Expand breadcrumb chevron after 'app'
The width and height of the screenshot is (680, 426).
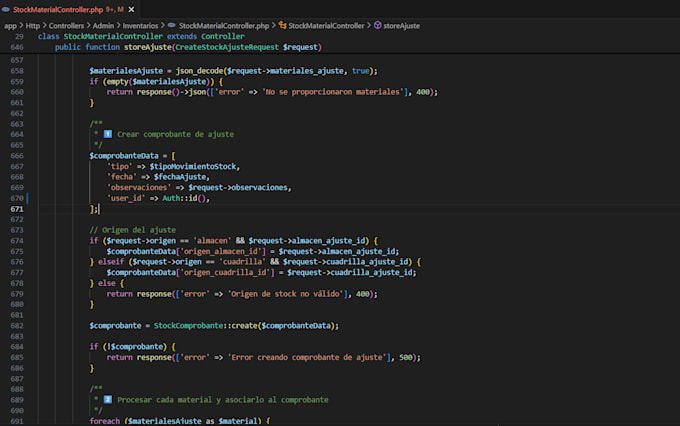tap(21, 26)
